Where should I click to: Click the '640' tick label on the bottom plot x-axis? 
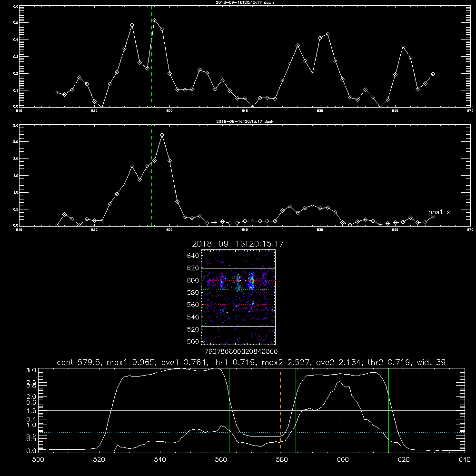point(465,460)
